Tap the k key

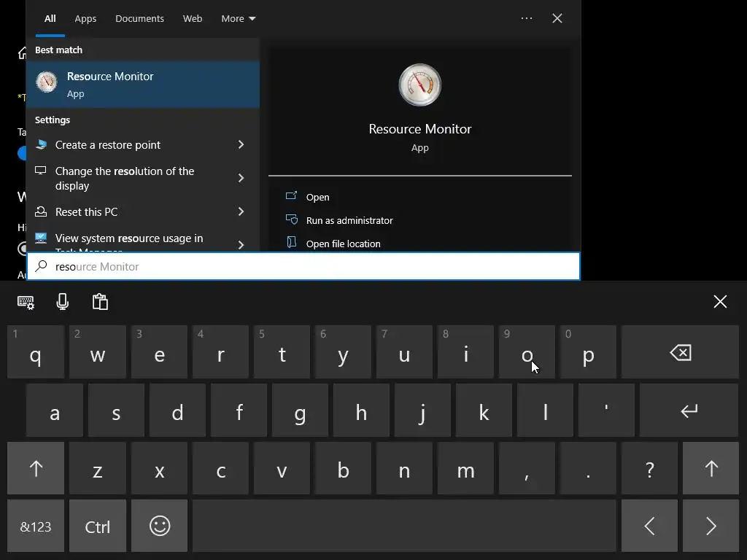pyautogui.click(x=484, y=410)
